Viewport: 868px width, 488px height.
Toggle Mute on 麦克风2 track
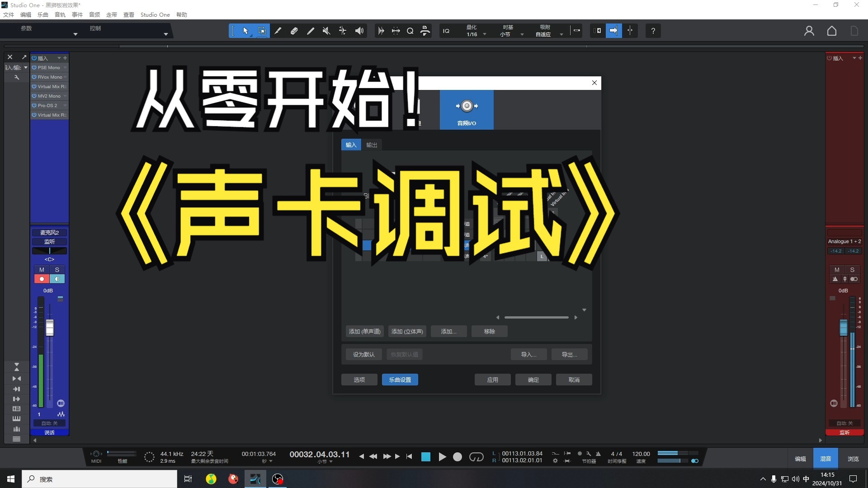[42, 270]
